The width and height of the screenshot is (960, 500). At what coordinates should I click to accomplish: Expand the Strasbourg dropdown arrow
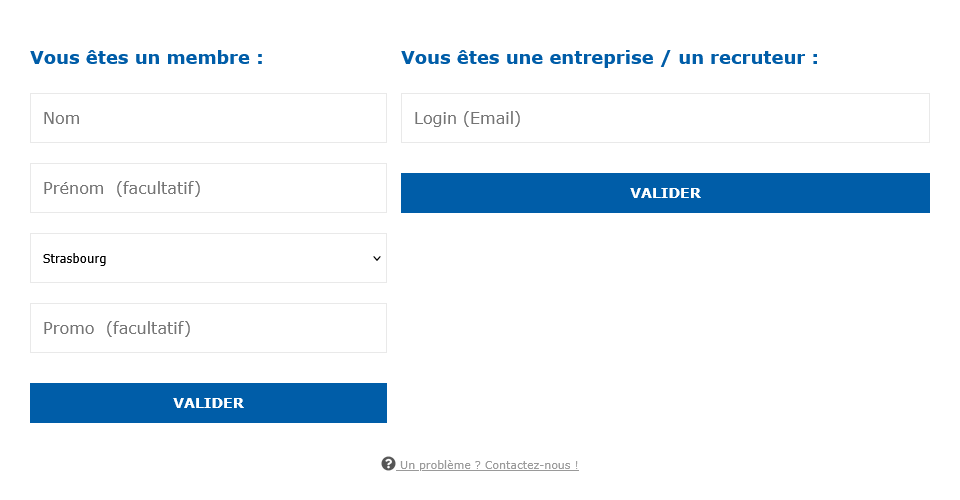click(376, 258)
